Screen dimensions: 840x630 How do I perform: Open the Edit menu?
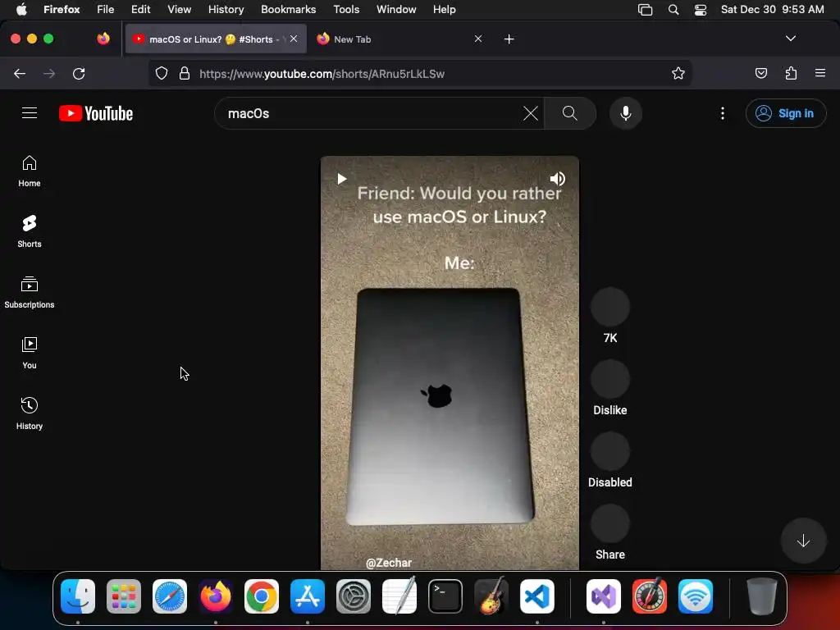pyautogui.click(x=140, y=9)
